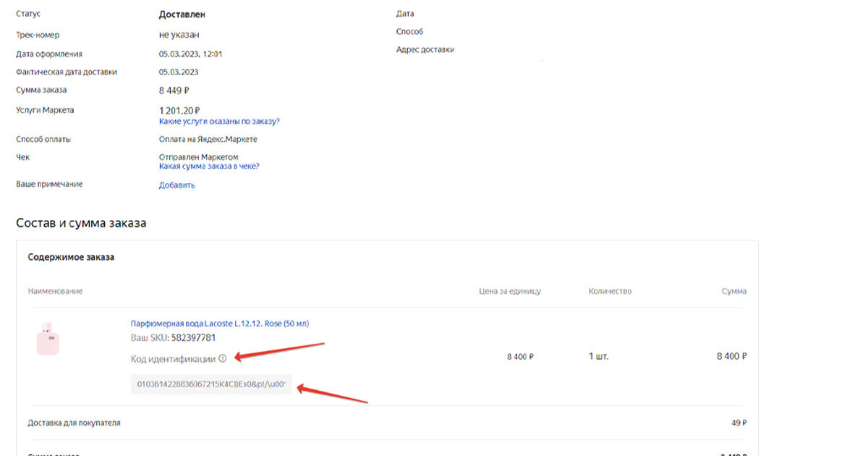Click order total 8 449 ₽

coord(174,90)
